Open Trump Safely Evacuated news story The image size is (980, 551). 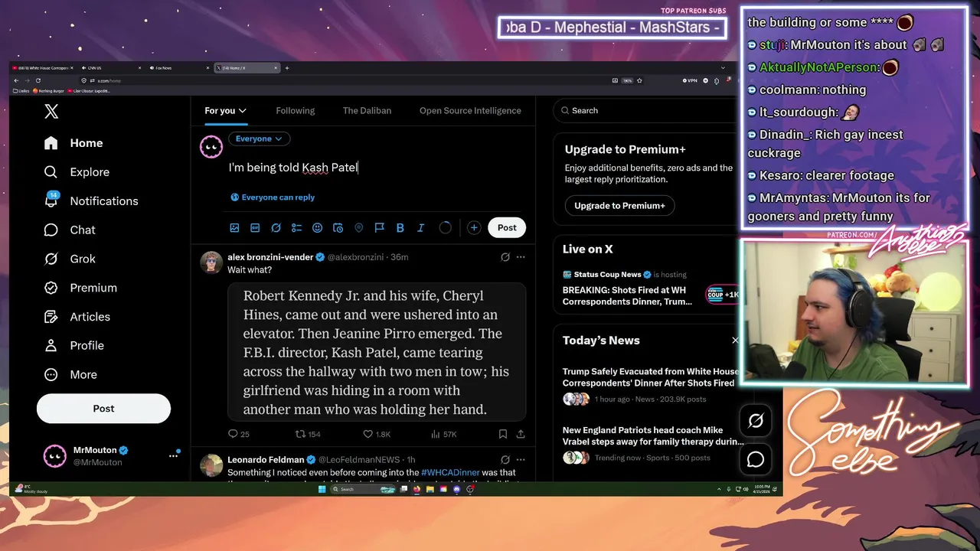pos(648,385)
